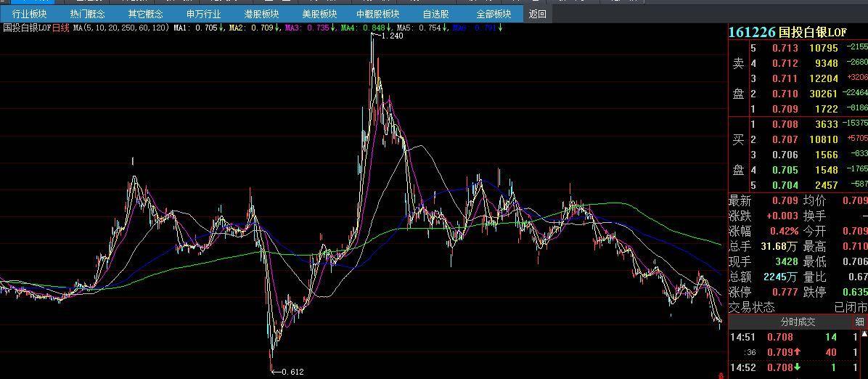Screen dimensions: 868x379
Task: Select the 美股板块 tab
Action: (319, 15)
